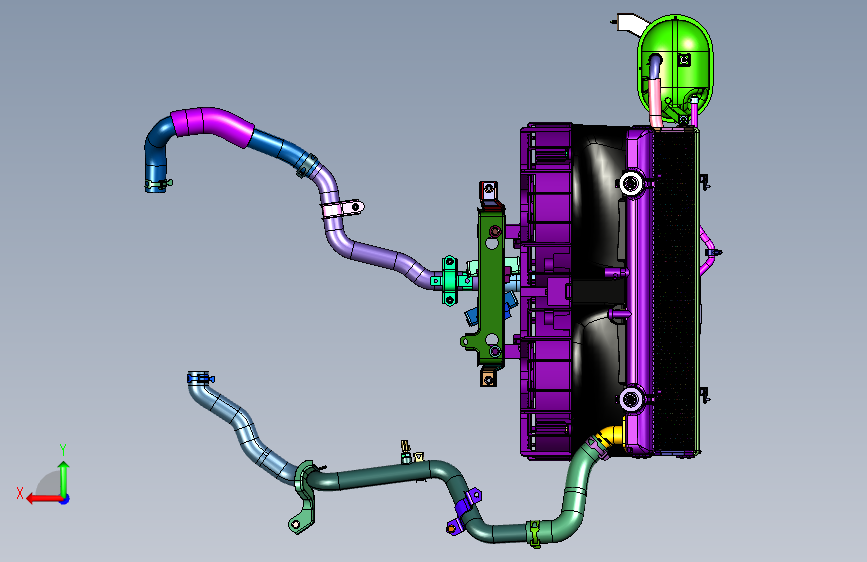Pick the sensor fitting on the lower teal hose
867x562 pixels.
[406, 451]
